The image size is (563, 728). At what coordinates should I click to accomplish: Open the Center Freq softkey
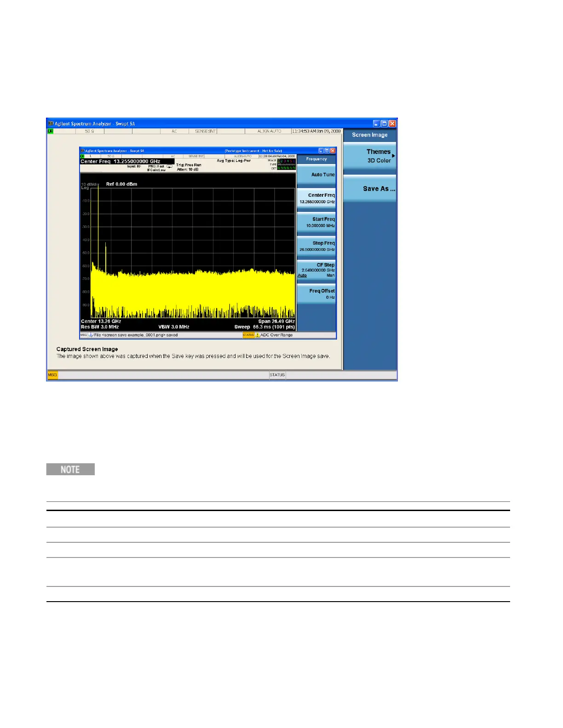(x=316, y=199)
